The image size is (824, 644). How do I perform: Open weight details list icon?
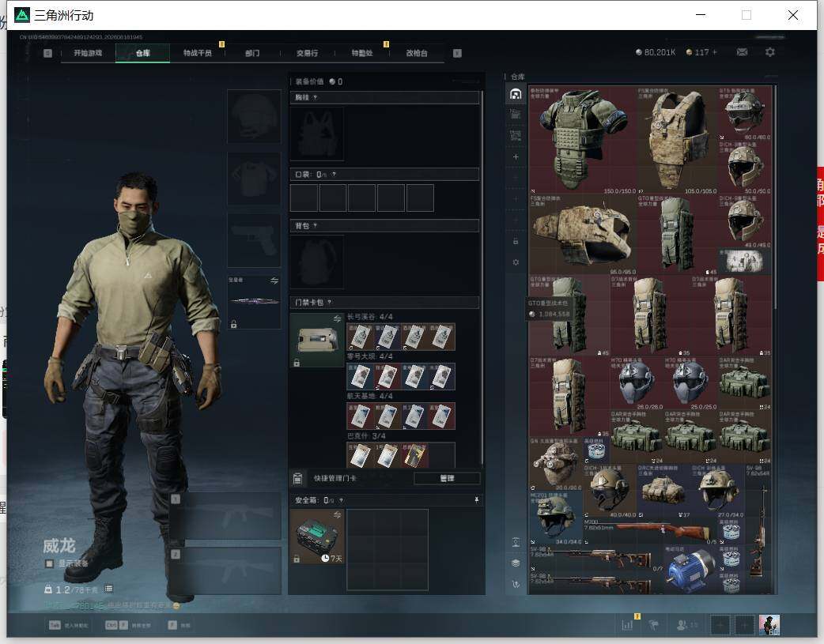coord(108,589)
